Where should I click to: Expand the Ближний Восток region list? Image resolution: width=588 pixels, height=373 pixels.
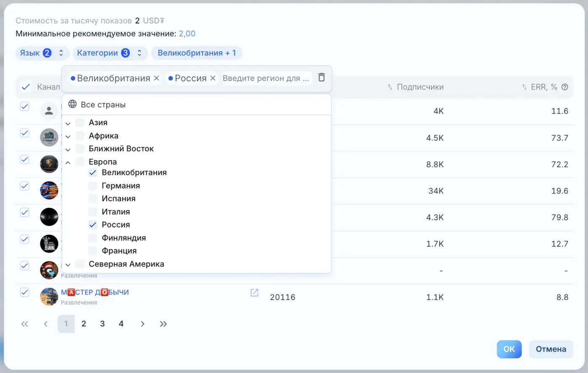point(68,149)
